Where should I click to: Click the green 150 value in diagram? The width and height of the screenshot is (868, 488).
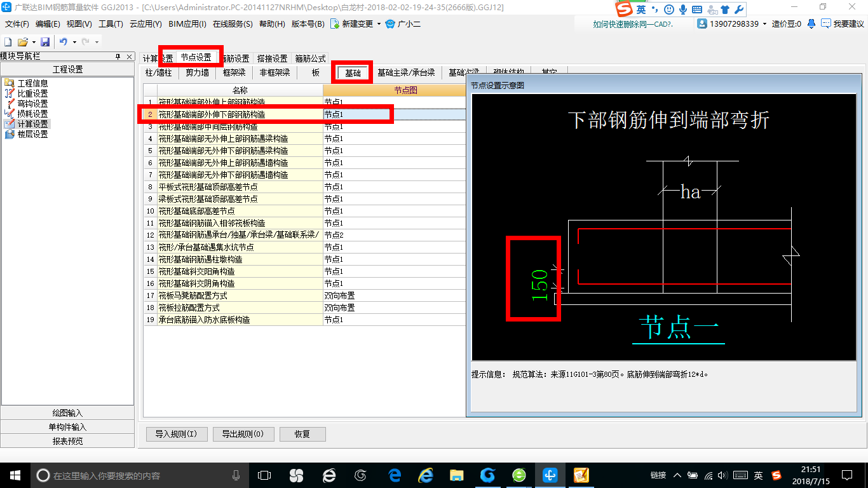click(x=539, y=285)
